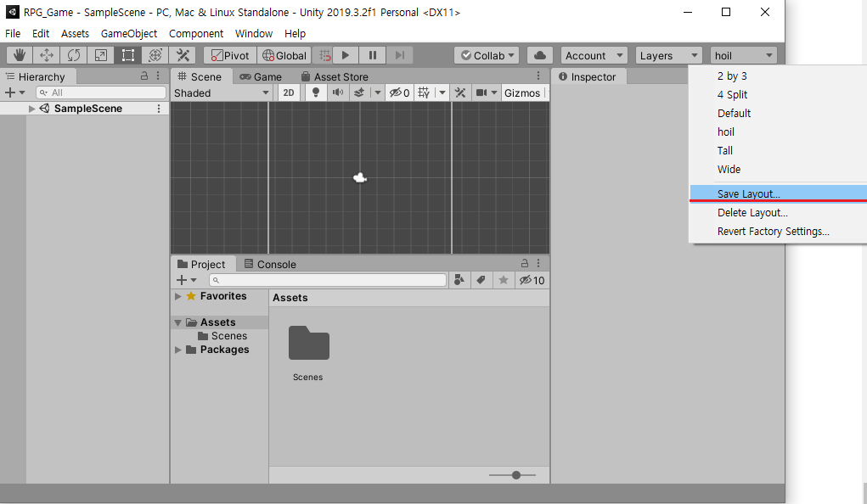Image resolution: width=867 pixels, height=504 pixels.
Task: Switch to the Game tab
Action: 261,77
